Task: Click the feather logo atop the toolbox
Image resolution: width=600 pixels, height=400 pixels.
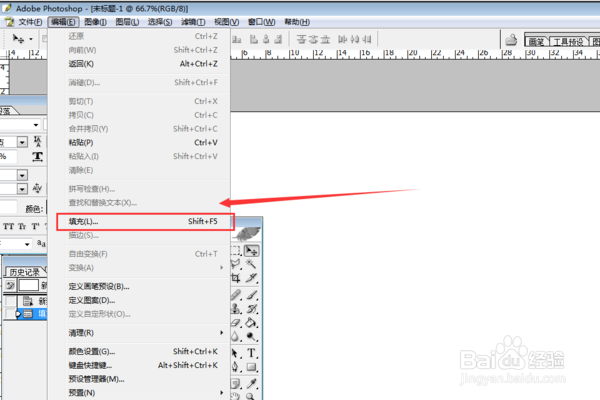Action: tap(247, 233)
